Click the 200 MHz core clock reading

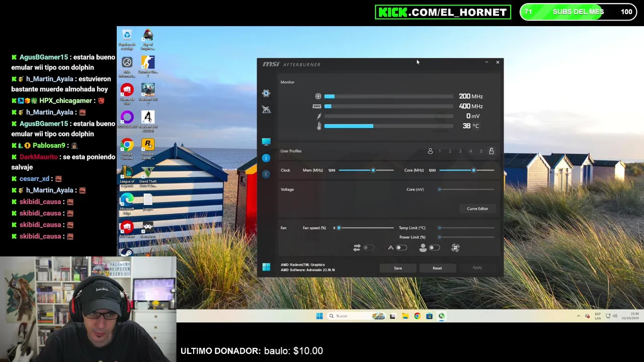point(471,96)
